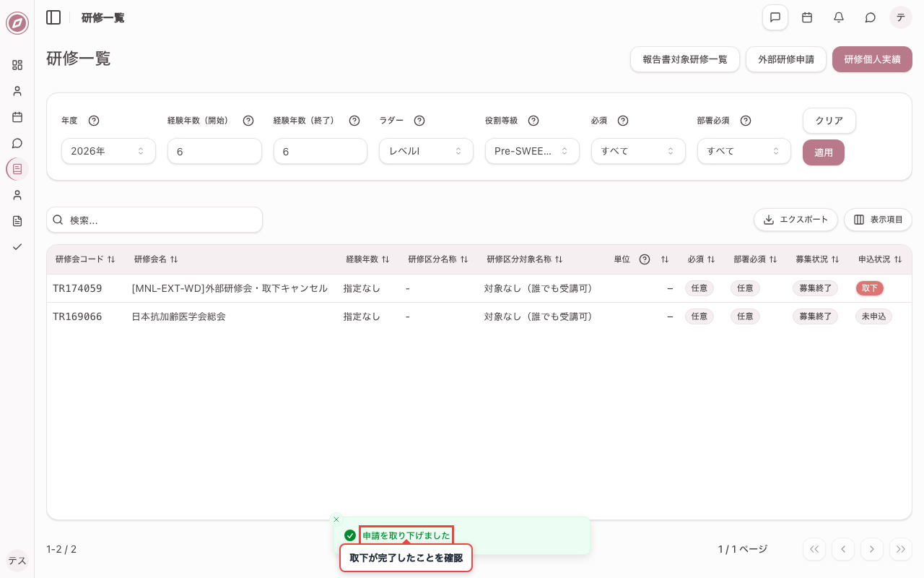Open the upper person icon in sidebar

(x=17, y=91)
